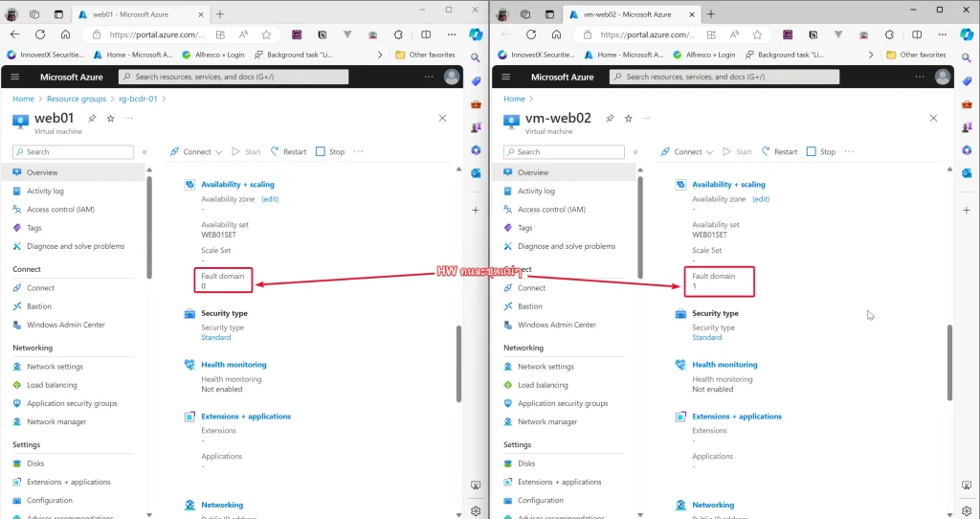The width and height of the screenshot is (980, 519).
Task: Favorite vm-web02 with the star icon
Action: click(x=628, y=118)
